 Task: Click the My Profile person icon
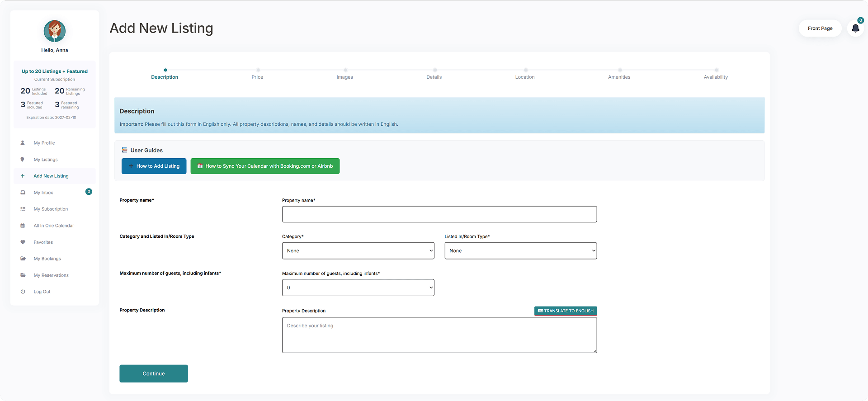coord(23,143)
